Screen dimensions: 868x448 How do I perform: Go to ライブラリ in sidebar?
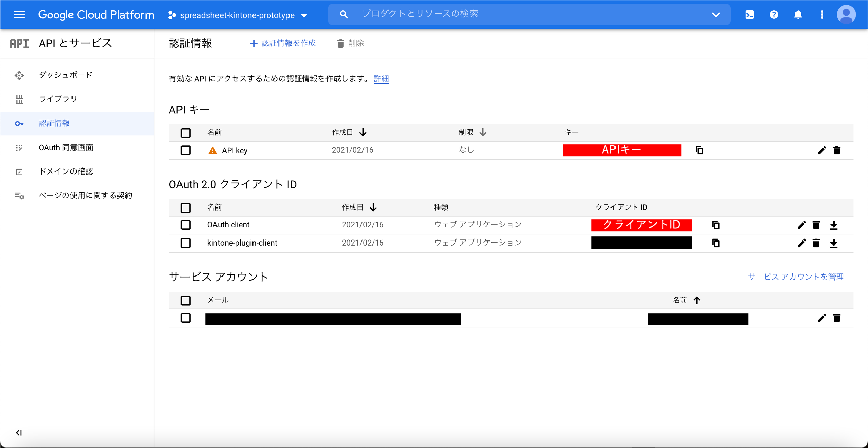click(x=58, y=99)
